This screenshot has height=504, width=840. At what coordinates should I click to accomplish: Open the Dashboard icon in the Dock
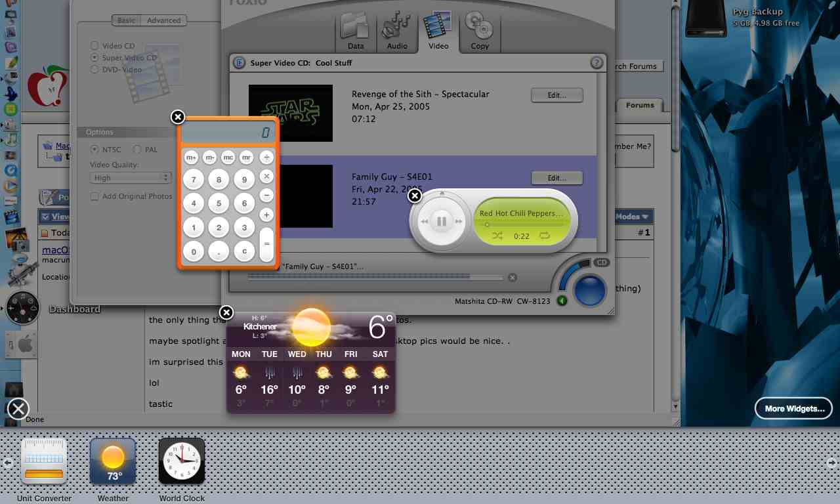point(24,308)
